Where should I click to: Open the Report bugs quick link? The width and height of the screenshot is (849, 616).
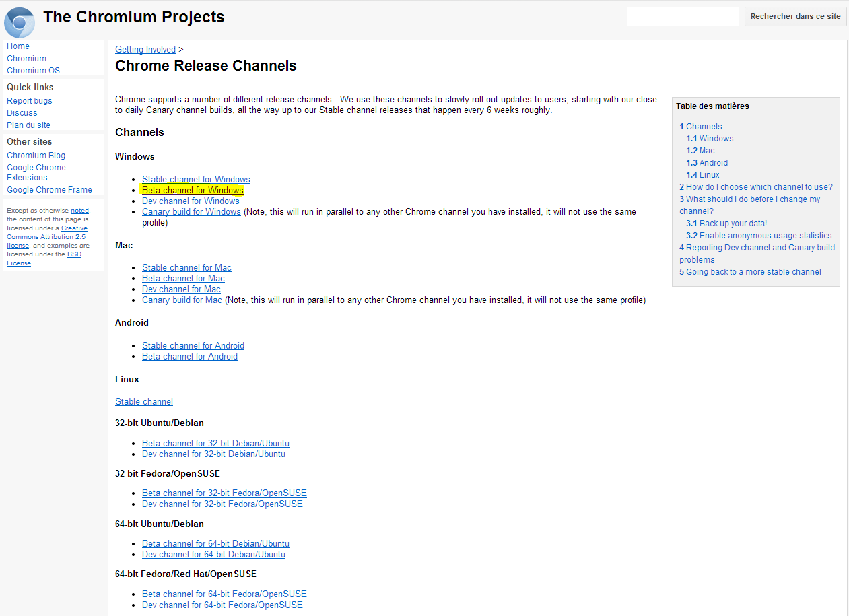click(x=30, y=101)
